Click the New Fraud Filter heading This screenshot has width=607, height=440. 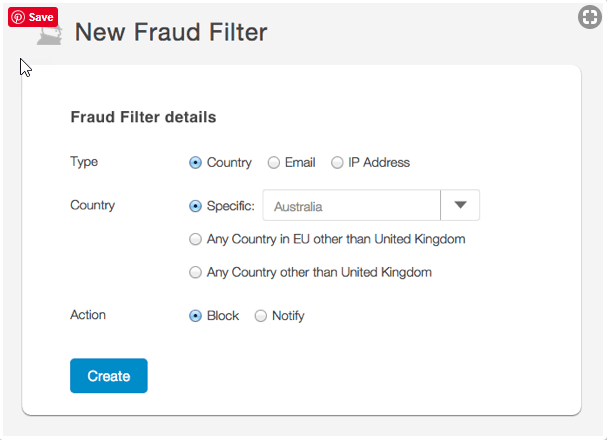(x=171, y=32)
